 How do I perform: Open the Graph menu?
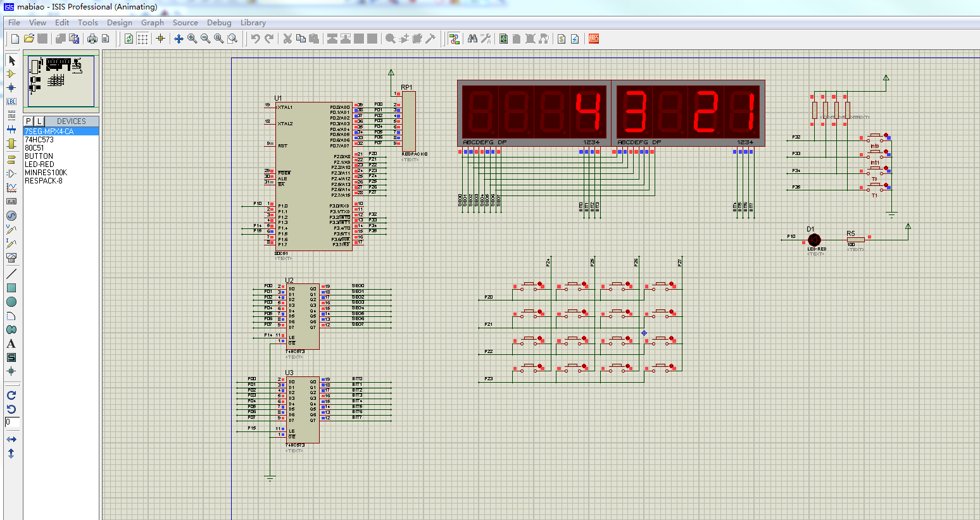(x=153, y=22)
